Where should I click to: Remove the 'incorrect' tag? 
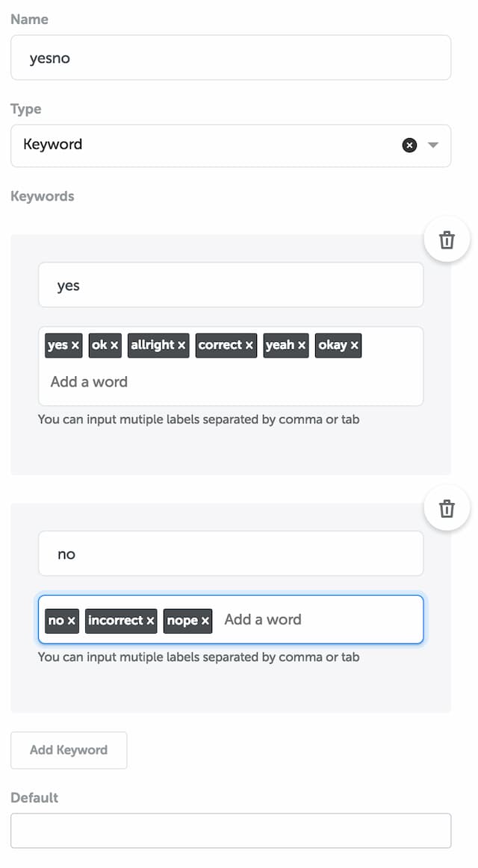[x=150, y=620]
